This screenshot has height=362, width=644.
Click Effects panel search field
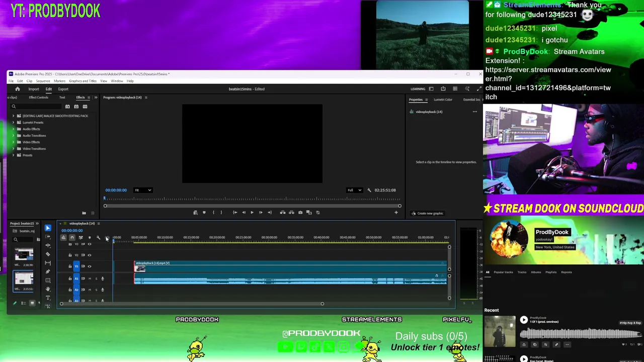click(35, 106)
